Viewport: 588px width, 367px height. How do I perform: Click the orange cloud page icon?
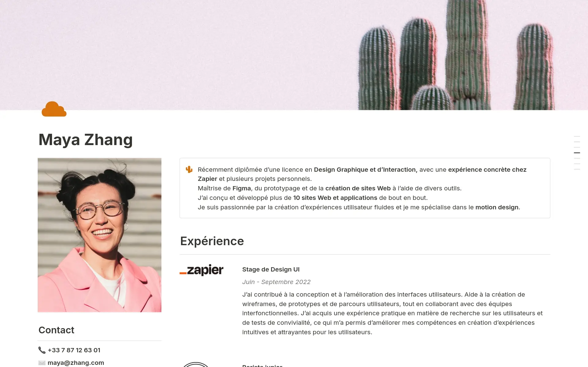[x=54, y=109]
